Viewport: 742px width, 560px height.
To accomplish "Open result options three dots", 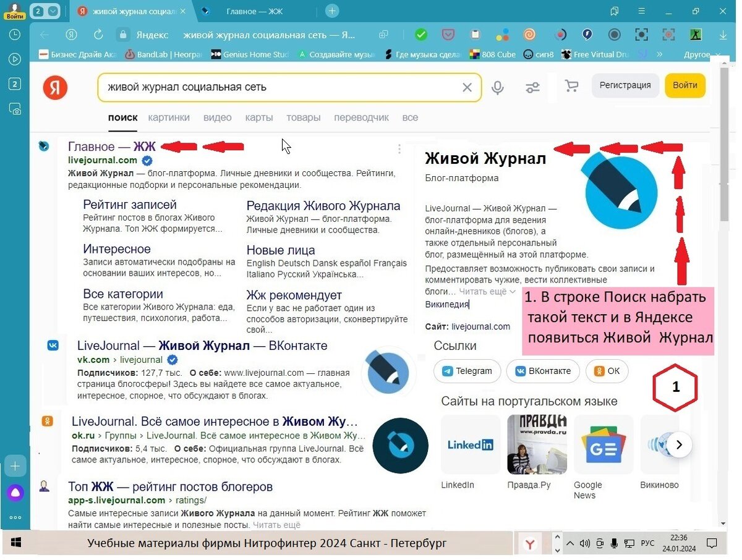I will click(399, 149).
